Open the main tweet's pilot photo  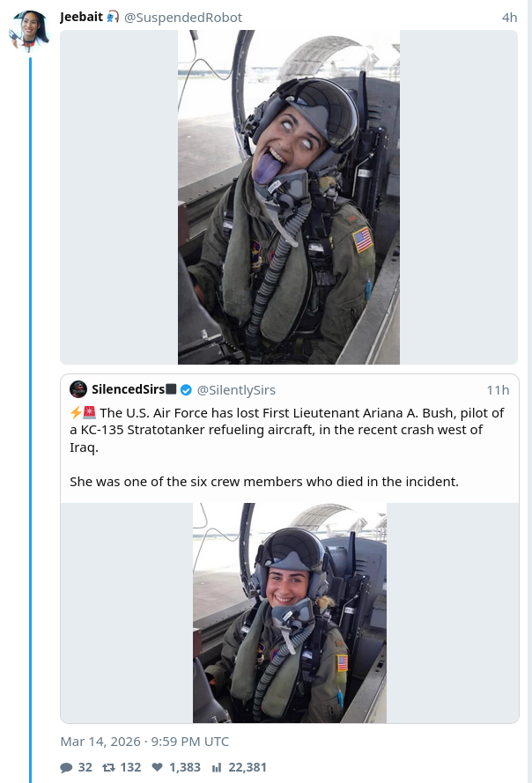[289, 197]
